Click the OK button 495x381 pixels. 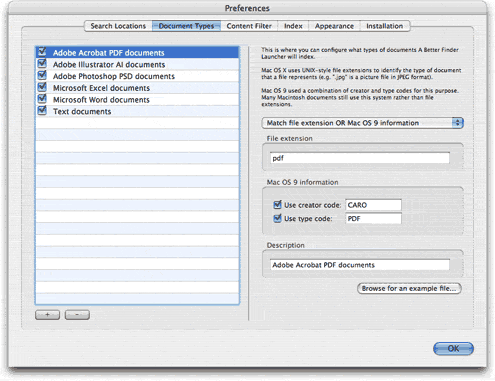(453, 349)
